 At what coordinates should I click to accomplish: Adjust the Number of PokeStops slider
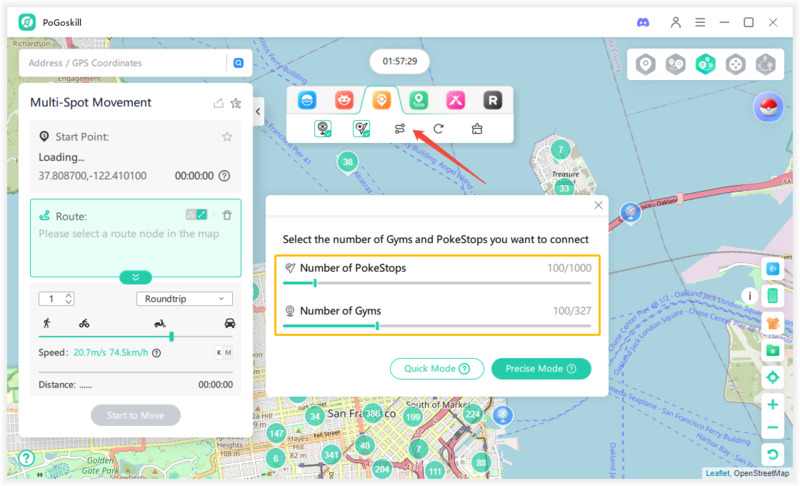coord(316,283)
